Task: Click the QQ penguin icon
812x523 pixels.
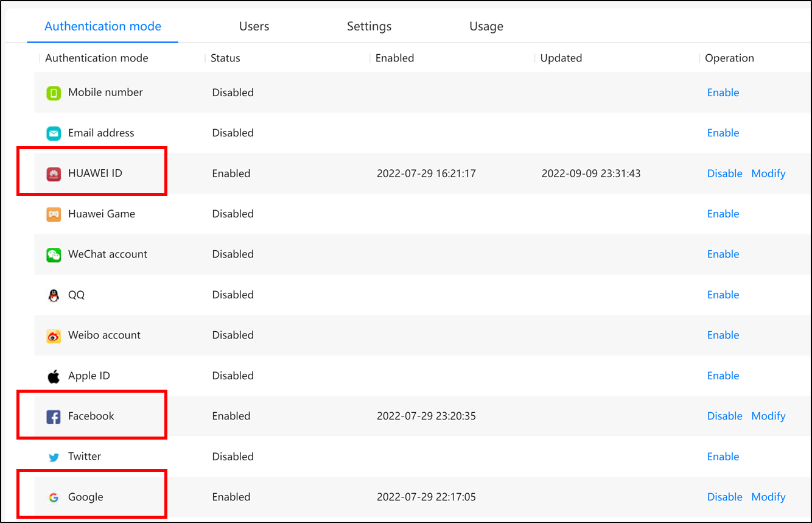Action: (x=54, y=295)
